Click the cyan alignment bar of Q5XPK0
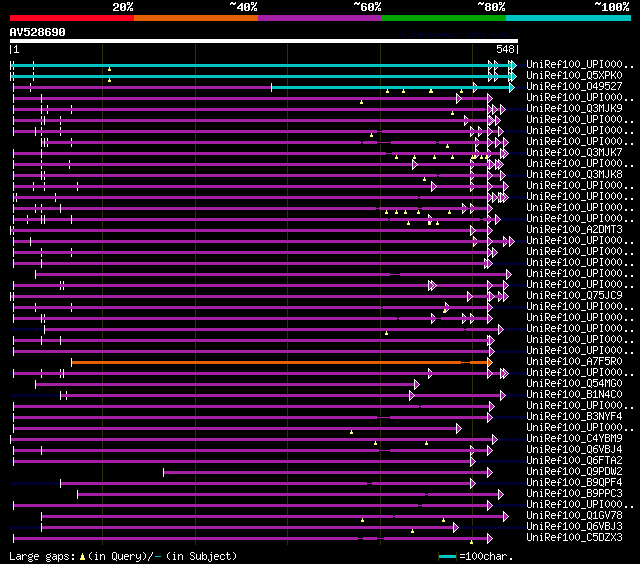 tap(263, 76)
